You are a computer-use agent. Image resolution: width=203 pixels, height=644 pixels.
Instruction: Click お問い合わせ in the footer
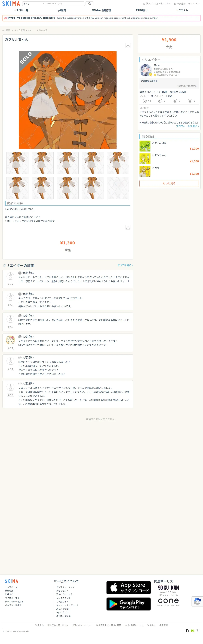pos(62,613)
